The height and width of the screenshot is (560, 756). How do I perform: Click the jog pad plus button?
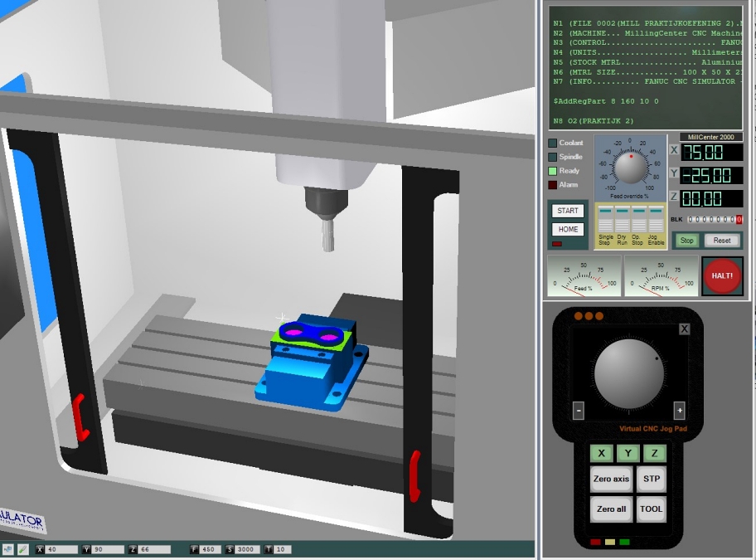679,410
